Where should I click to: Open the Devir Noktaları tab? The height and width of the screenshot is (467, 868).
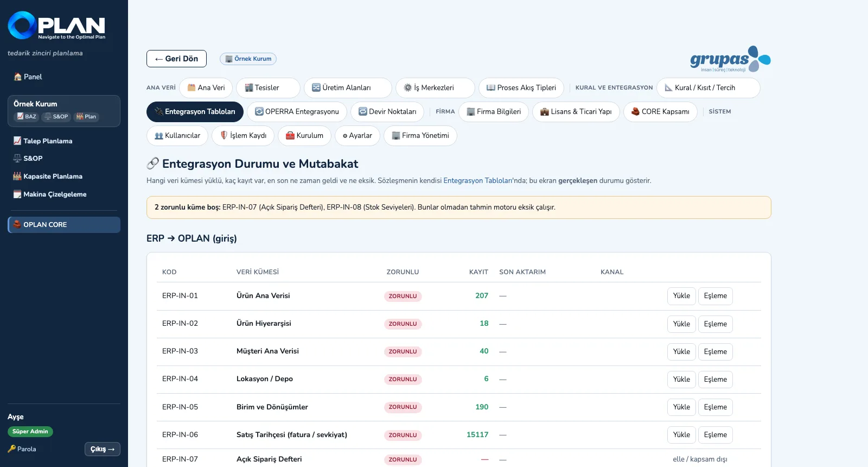click(387, 111)
